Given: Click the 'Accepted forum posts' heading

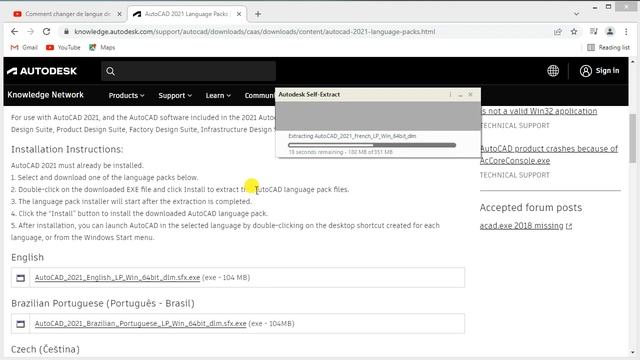Looking at the screenshot, I should [x=531, y=207].
